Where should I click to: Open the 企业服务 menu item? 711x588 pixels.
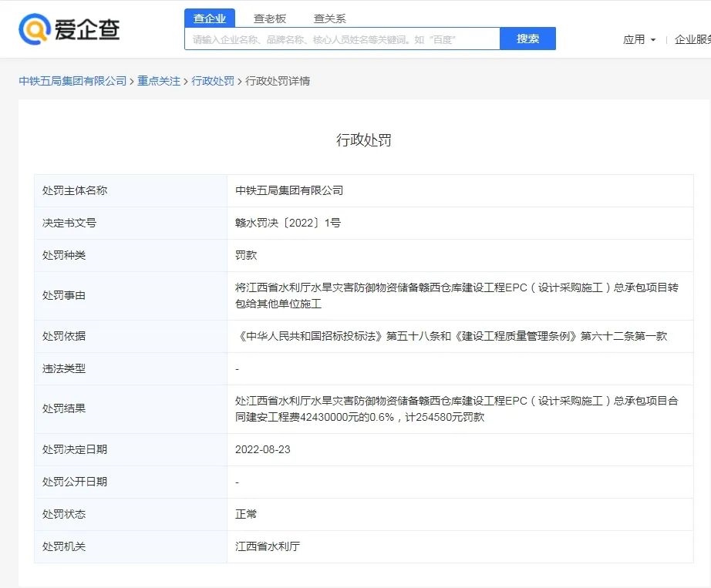(x=692, y=39)
